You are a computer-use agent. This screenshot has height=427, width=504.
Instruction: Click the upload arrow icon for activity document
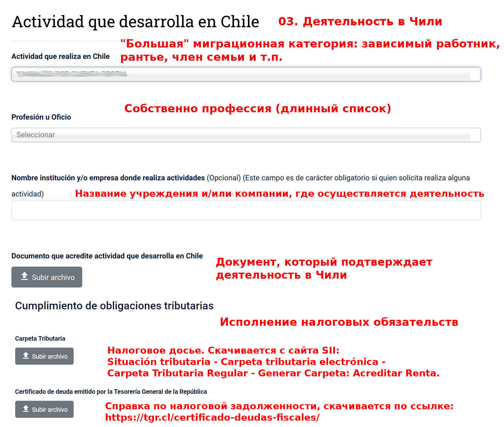[25, 276]
